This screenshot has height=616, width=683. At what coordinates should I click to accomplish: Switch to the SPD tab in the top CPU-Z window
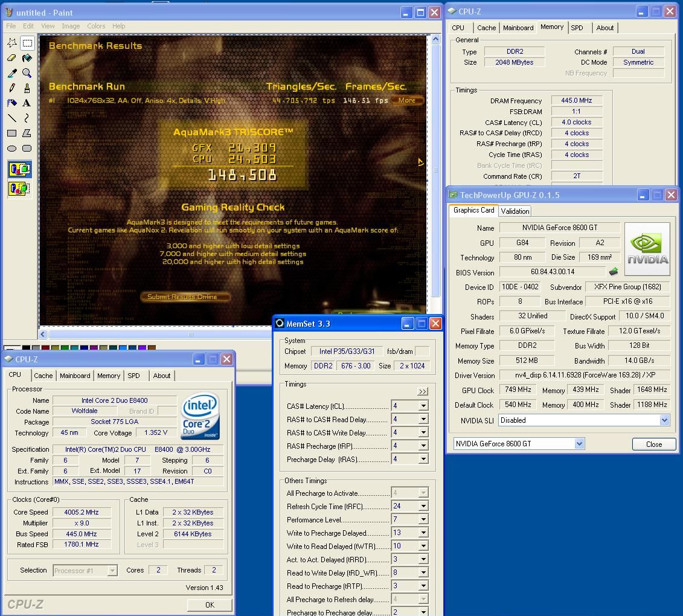577,28
